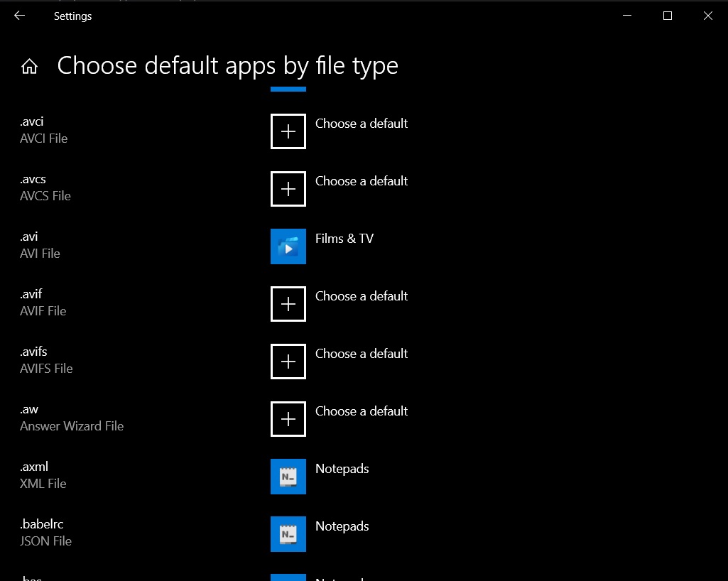Viewport: 728px width, 581px height.
Task: Click the Notepads icon for .babelrc files
Action: pos(288,534)
